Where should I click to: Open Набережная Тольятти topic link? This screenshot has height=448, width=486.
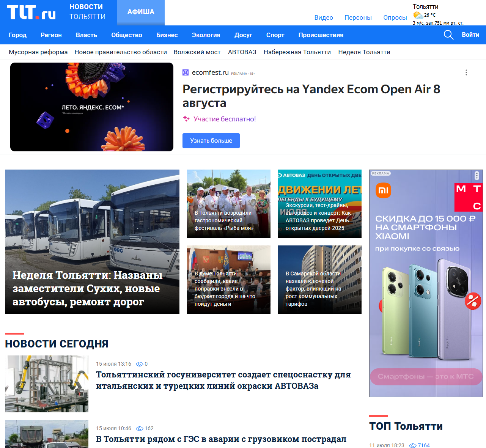(x=297, y=52)
